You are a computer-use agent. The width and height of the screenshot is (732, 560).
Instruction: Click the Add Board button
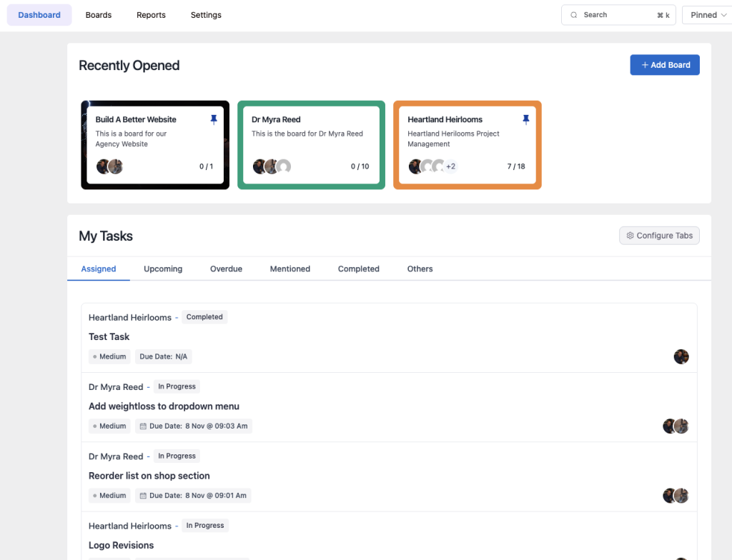665,65
